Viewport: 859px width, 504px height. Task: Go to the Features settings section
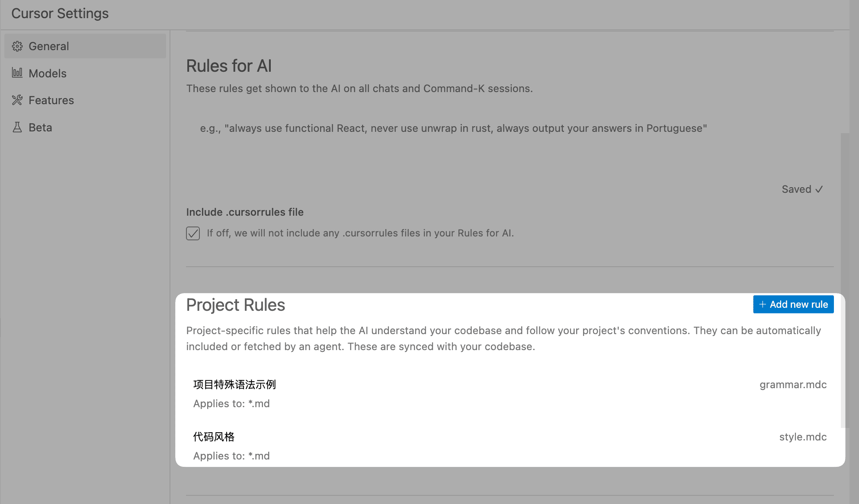(x=85, y=100)
